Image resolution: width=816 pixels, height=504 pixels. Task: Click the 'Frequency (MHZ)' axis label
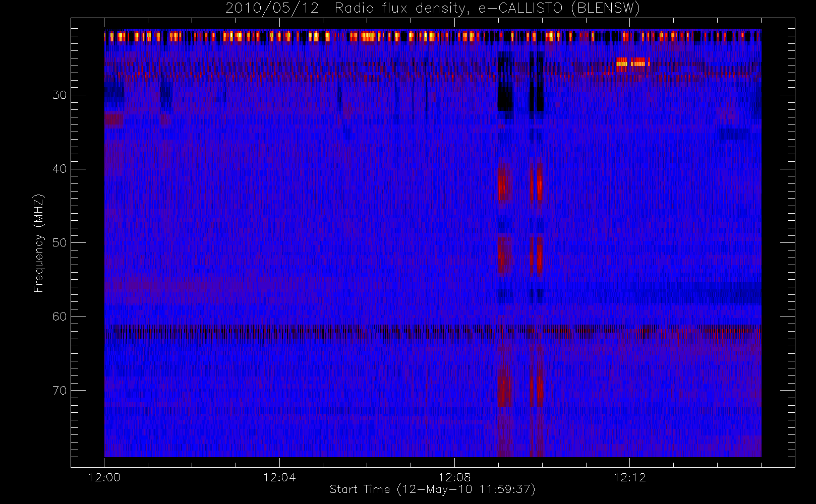39,243
